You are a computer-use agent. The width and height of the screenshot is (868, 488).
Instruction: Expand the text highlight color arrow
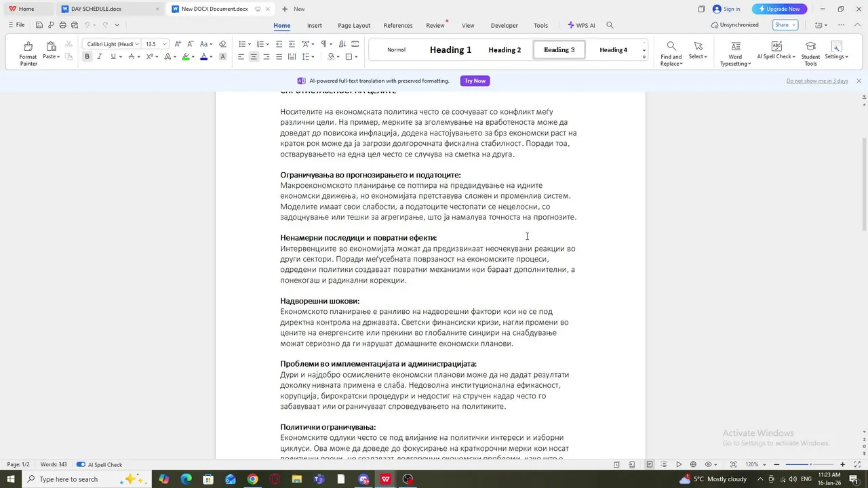pos(193,57)
